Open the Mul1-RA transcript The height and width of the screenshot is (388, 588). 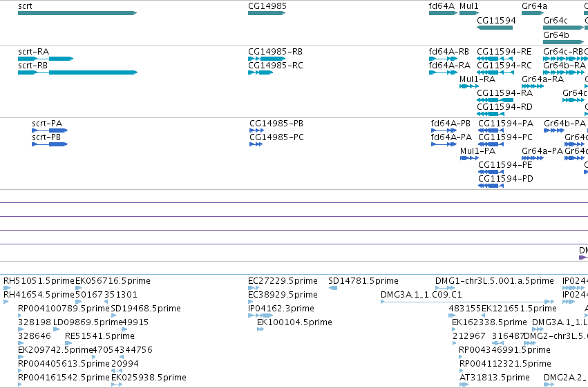[x=469, y=86]
